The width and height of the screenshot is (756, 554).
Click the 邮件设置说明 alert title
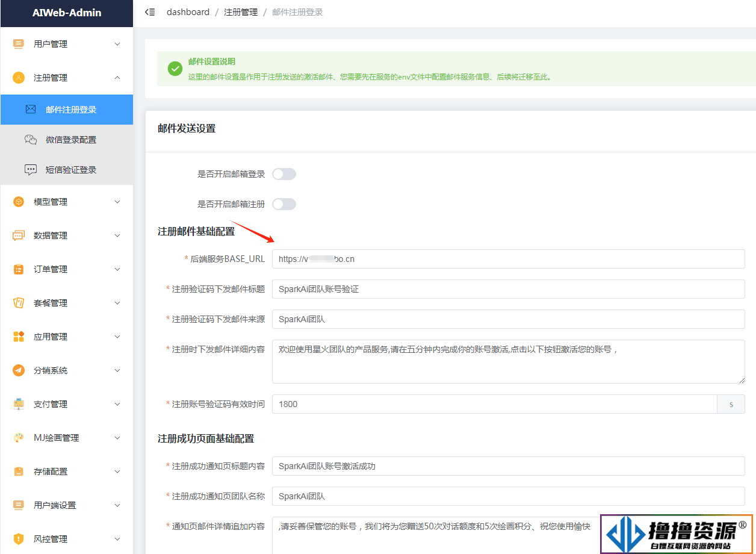click(x=212, y=61)
